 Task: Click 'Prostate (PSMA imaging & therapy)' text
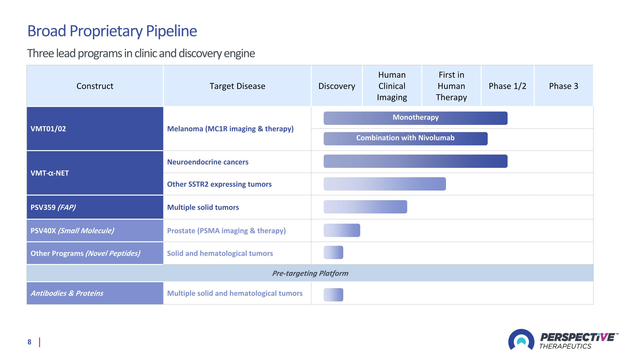click(x=226, y=231)
